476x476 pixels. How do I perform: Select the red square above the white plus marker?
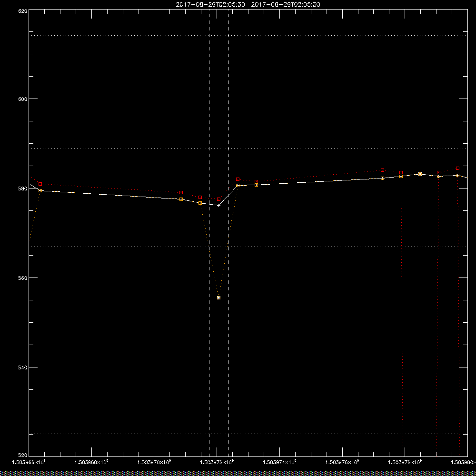pos(218,199)
